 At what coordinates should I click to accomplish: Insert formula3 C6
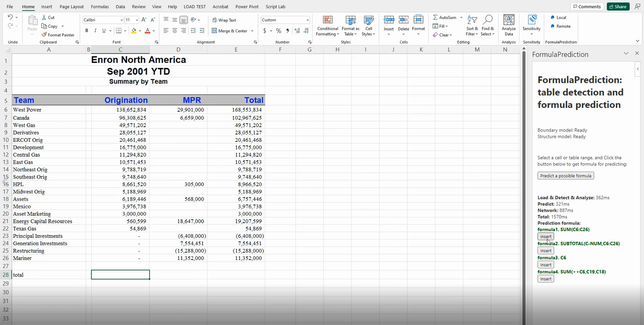click(546, 265)
